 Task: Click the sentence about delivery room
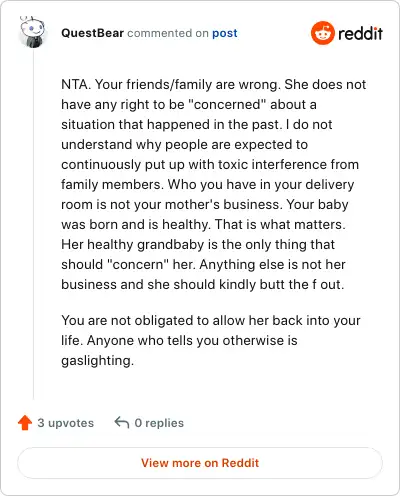pyautogui.click(x=207, y=194)
